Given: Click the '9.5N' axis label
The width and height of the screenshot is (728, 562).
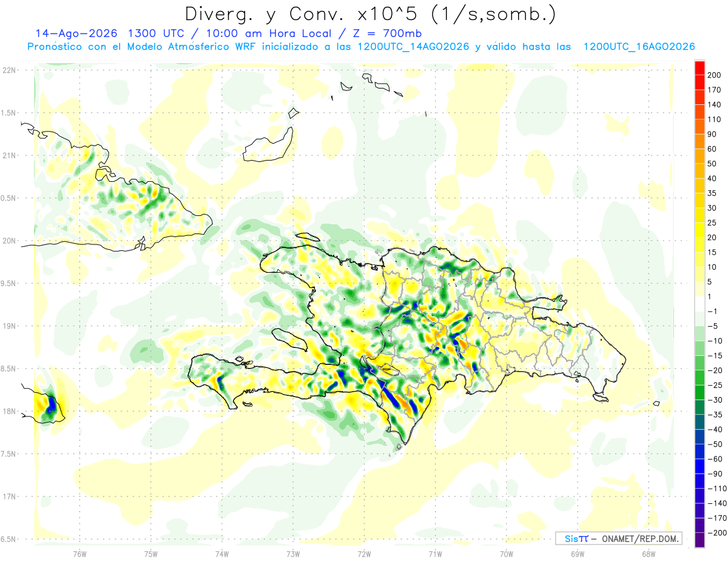Looking at the screenshot, I should click(x=8, y=284).
